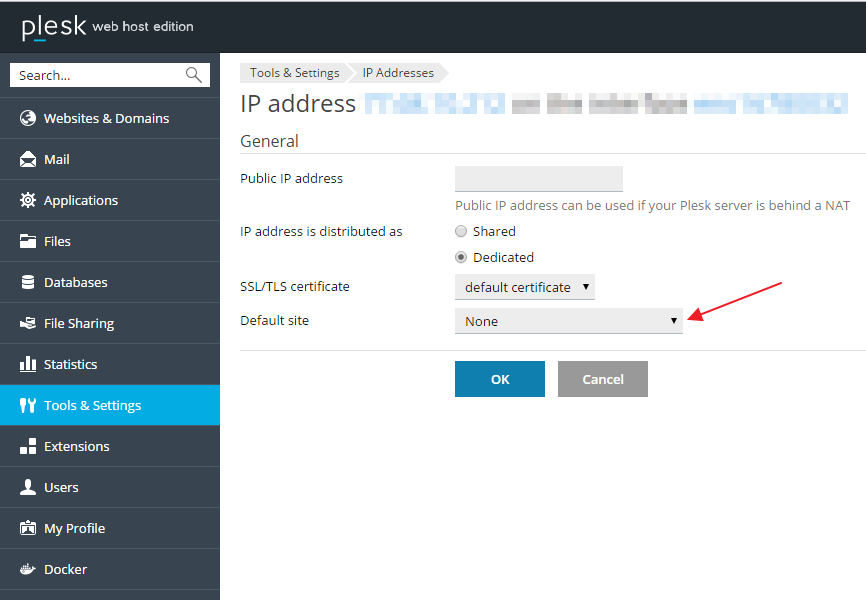Open the Default site dropdown
The height and width of the screenshot is (600, 866).
tap(569, 321)
